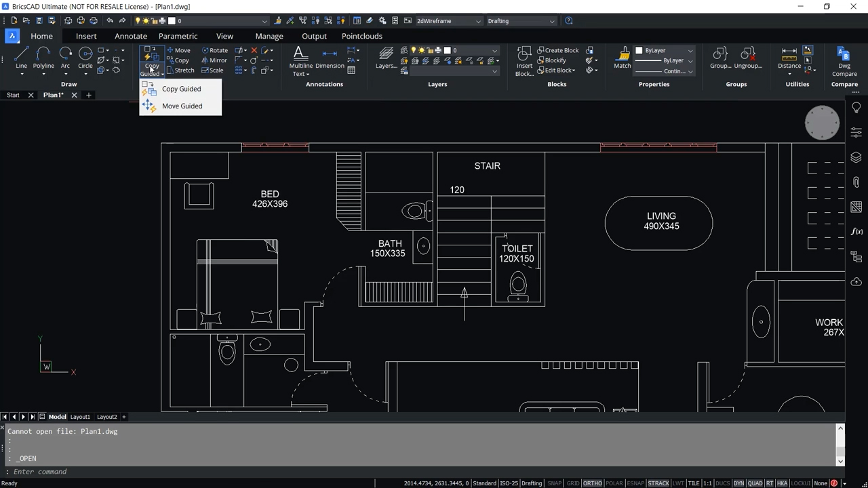The height and width of the screenshot is (488, 868).
Task: Open the Layout1 tab
Action: coord(80,416)
